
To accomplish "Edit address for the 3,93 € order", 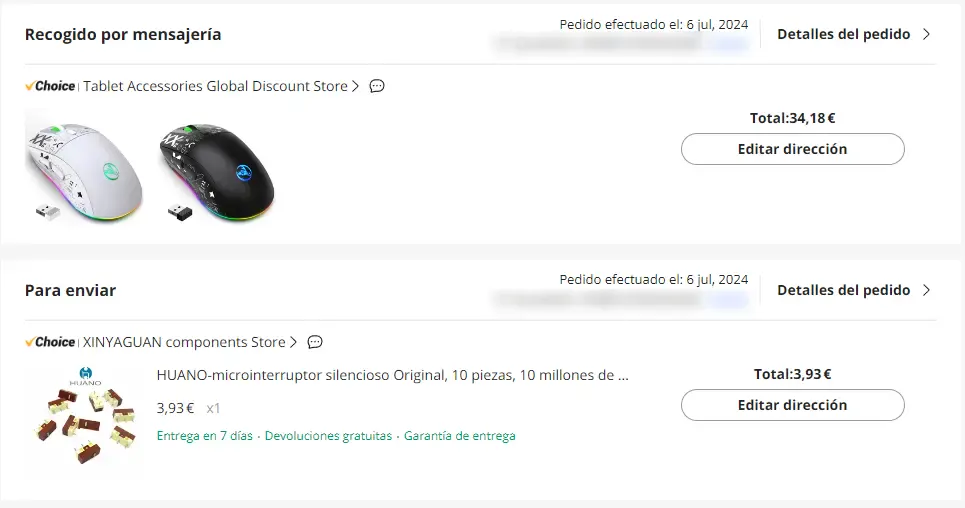I will pos(792,405).
